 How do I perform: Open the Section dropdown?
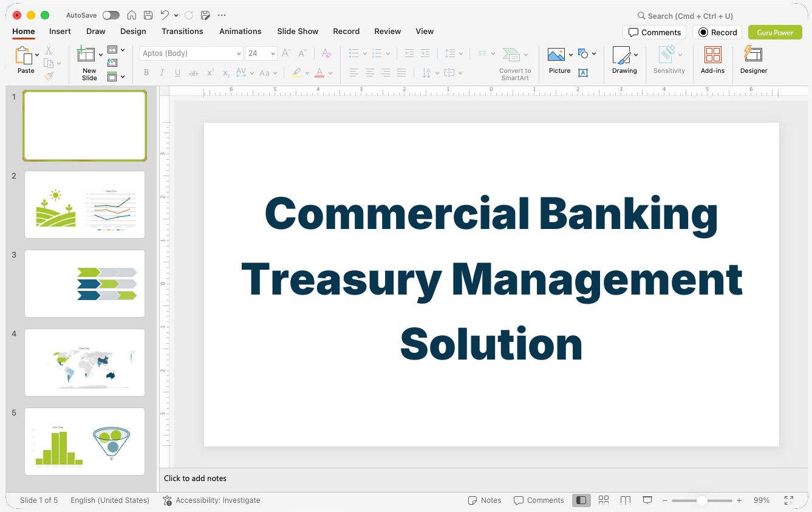pos(116,77)
